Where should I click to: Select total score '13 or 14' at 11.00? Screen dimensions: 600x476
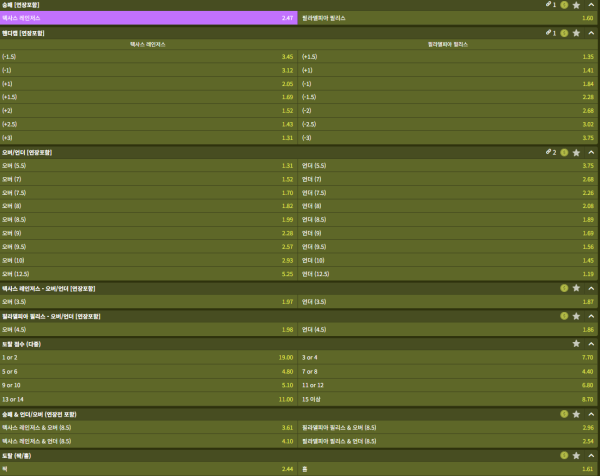(x=148, y=399)
